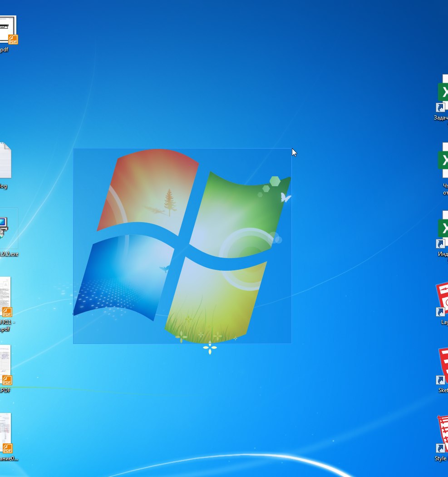Click the 'FR11 -' file name label
This screenshot has width=448, height=477.
click(x=8, y=322)
